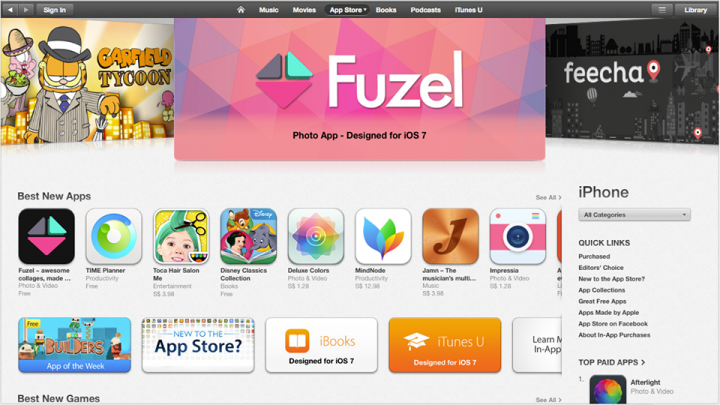Switch to the Music tab
Viewport: 720px width, 405px height.
coord(269,10)
